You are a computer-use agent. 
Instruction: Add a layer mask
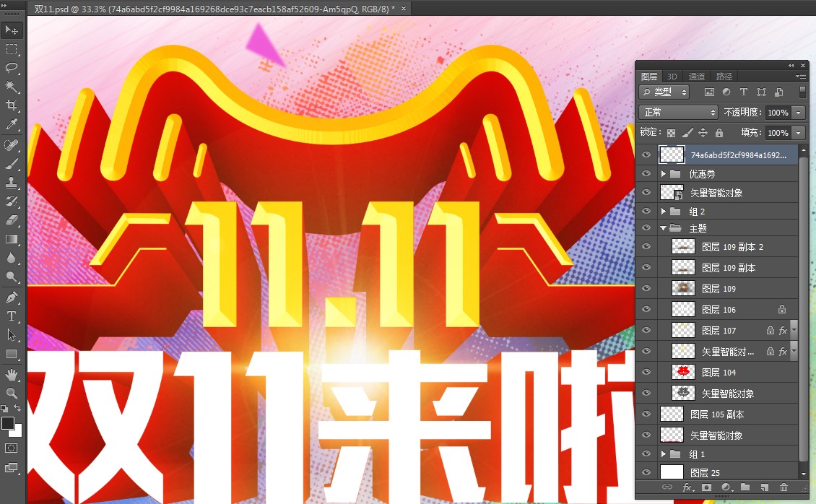coord(706,487)
